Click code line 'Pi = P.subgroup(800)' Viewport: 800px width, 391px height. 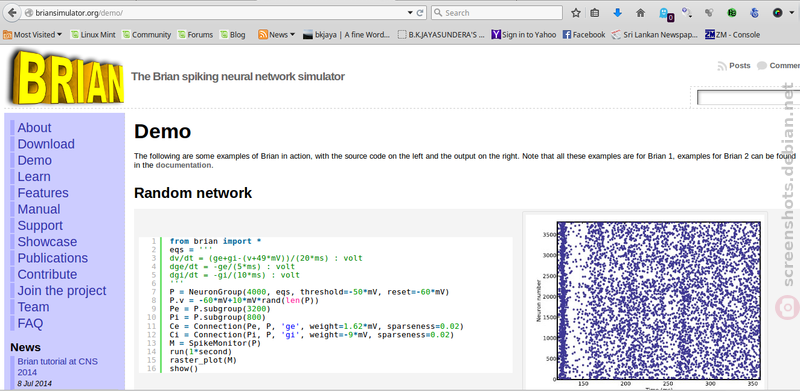(x=218, y=317)
